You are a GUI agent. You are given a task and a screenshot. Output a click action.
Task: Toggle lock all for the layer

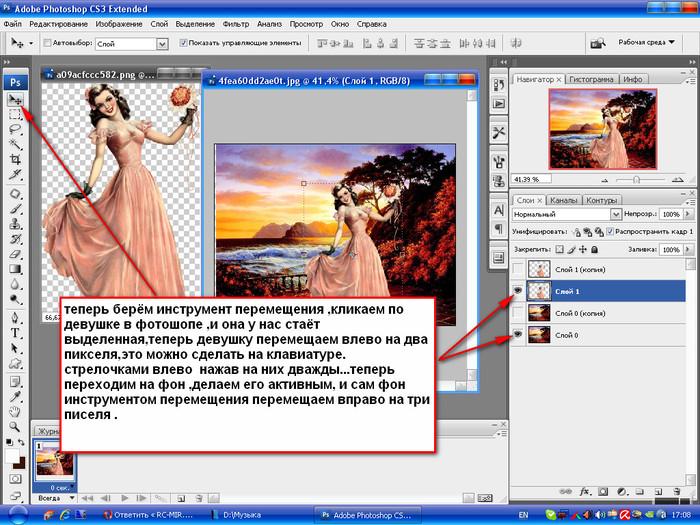pos(594,250)
